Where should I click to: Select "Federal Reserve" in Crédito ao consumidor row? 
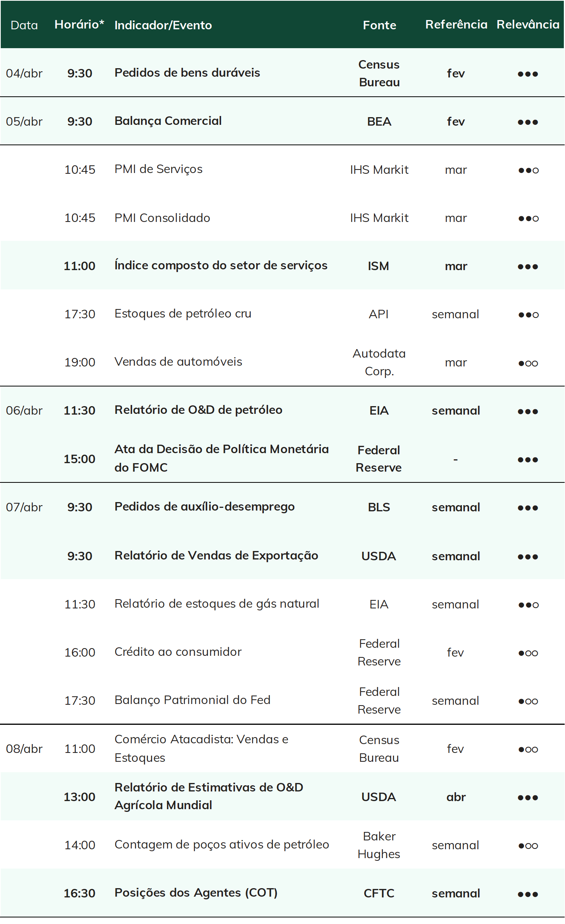[379, 652]
